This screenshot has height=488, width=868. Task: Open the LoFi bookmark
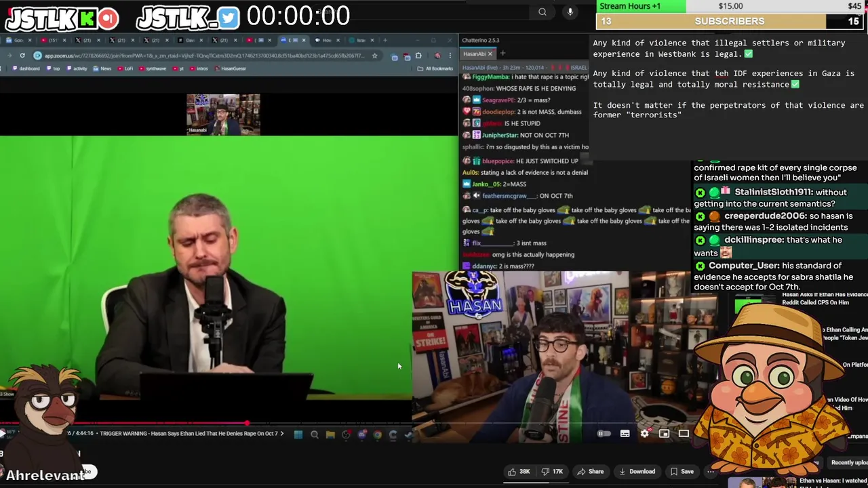tap(125, 68)
